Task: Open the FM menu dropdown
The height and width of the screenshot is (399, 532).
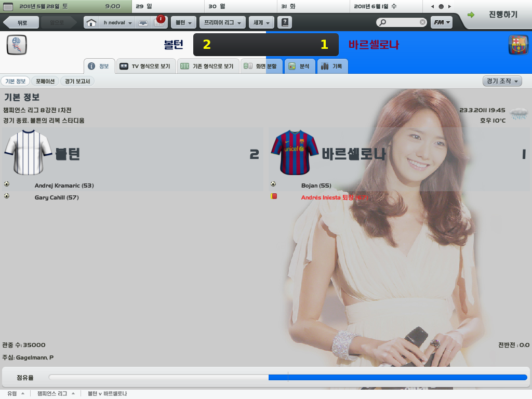Action: pyautogui.click(x=441, y=23)
